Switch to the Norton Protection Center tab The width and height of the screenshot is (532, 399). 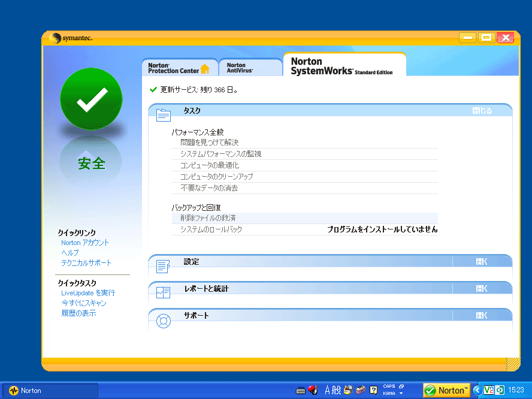click(x=180, y=68)
